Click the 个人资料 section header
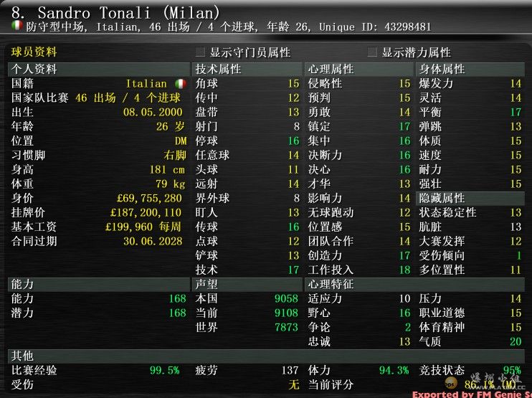Image resolution: width=532 pixels, height=398 pixels. click(34, 70)
